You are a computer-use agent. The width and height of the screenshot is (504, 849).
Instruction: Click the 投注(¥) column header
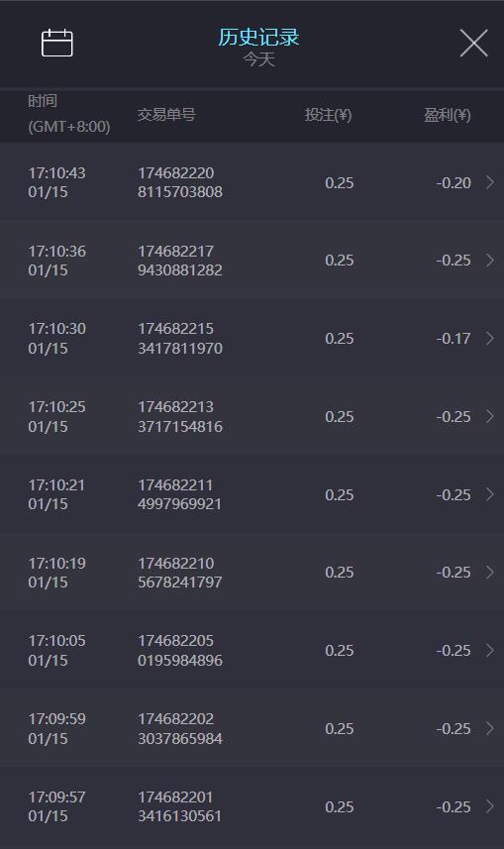coord(328,115)
